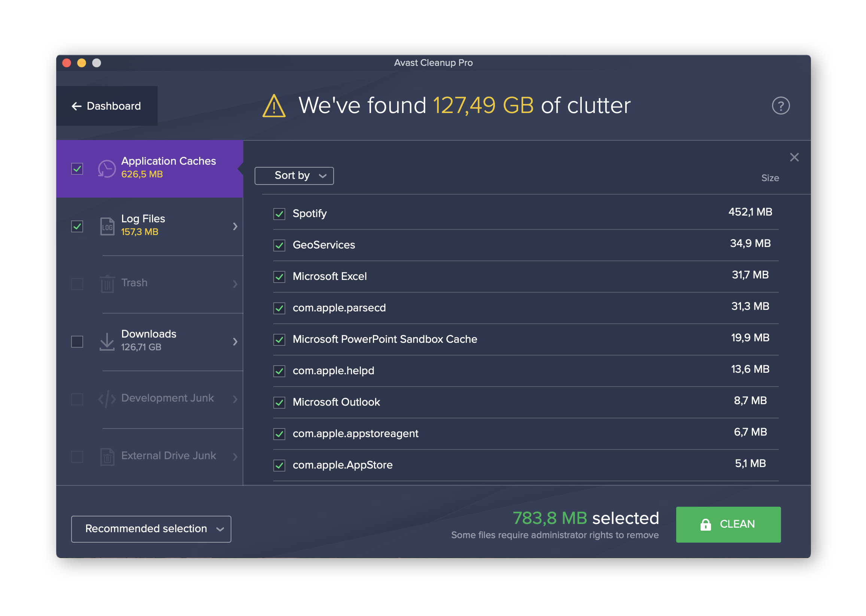Image resolution: width=866 pixels, height=616 pixels.
Task: Click the Trash bin icon
Action: (x=107, y=284)
